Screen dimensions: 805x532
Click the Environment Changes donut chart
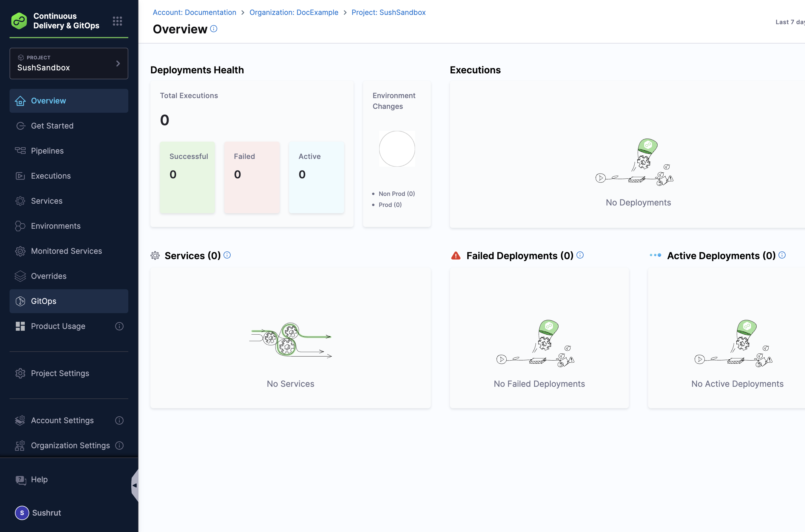coord(397,149)
